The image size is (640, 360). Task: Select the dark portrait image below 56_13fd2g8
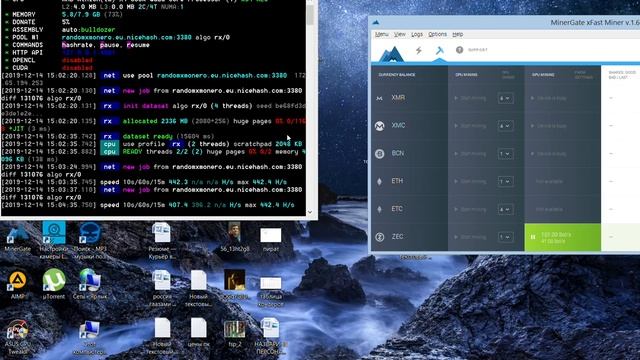234,284
